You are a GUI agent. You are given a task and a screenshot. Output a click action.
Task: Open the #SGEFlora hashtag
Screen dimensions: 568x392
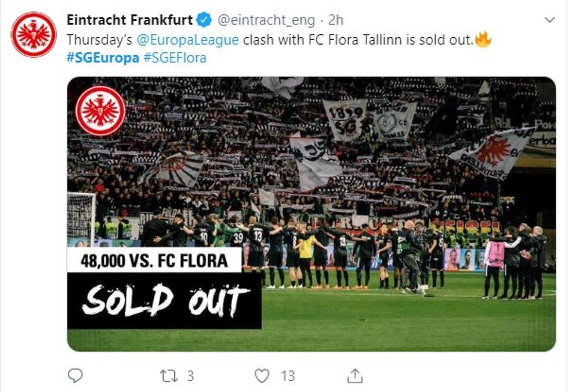point(175,58)
